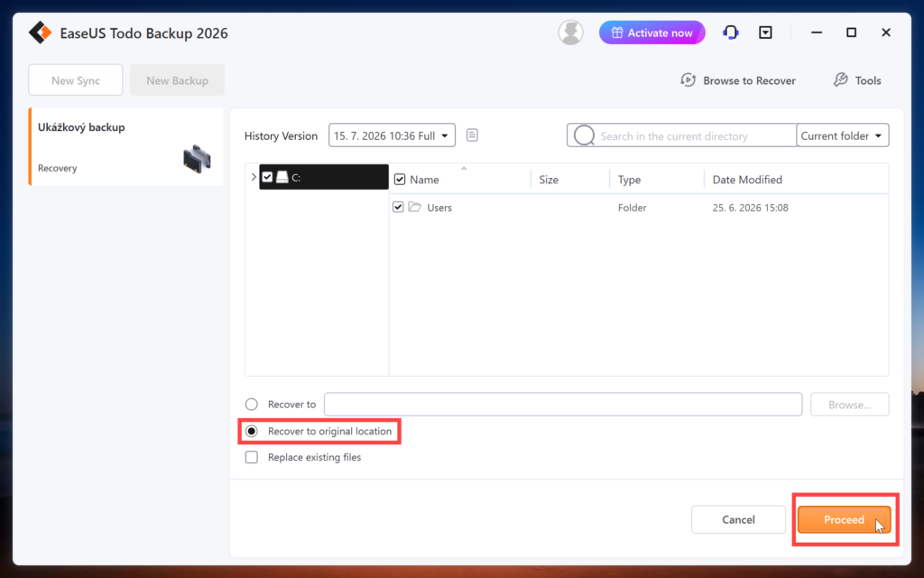Screen dimensions: 924x578
Task: Select the Recover to radio button
Action: tap(252, 405)
